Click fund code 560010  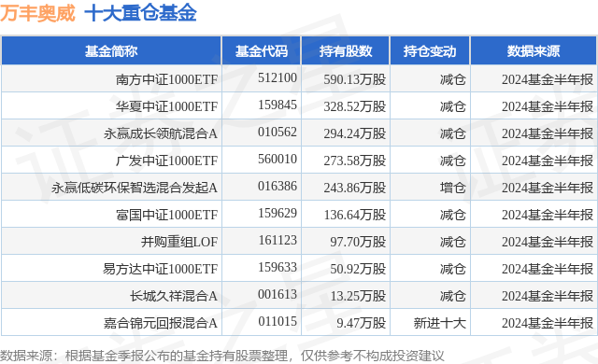click(278, 159)
